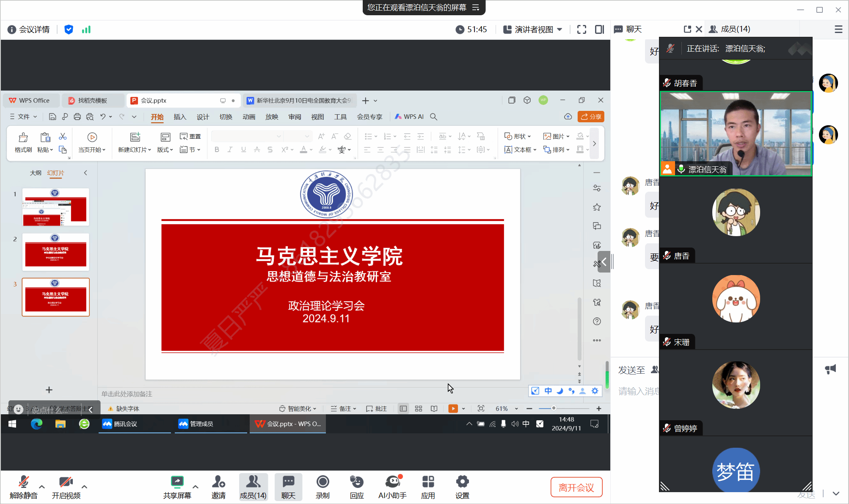Pop out the chat panel window
This screenshot has height=504, width=849.
(687, 29)
